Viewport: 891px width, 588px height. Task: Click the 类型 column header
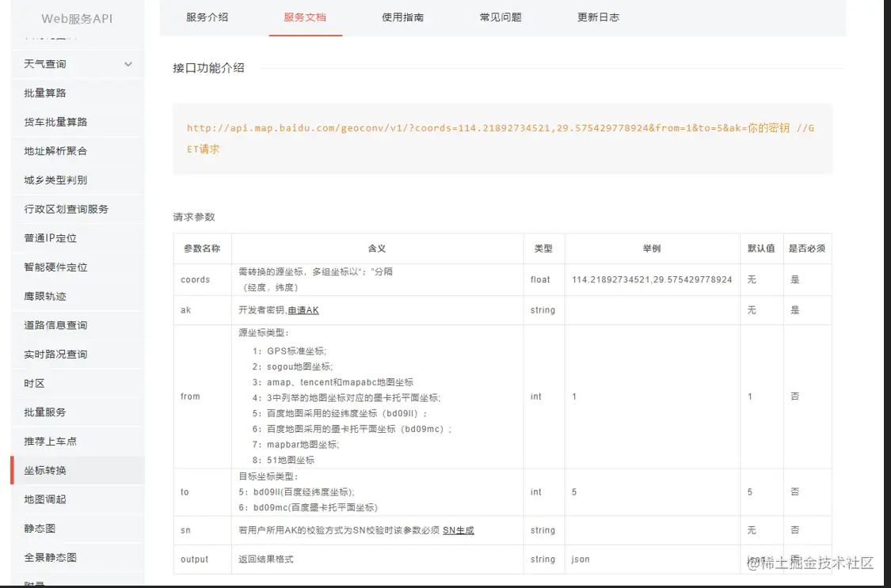[x=543, y=248]
